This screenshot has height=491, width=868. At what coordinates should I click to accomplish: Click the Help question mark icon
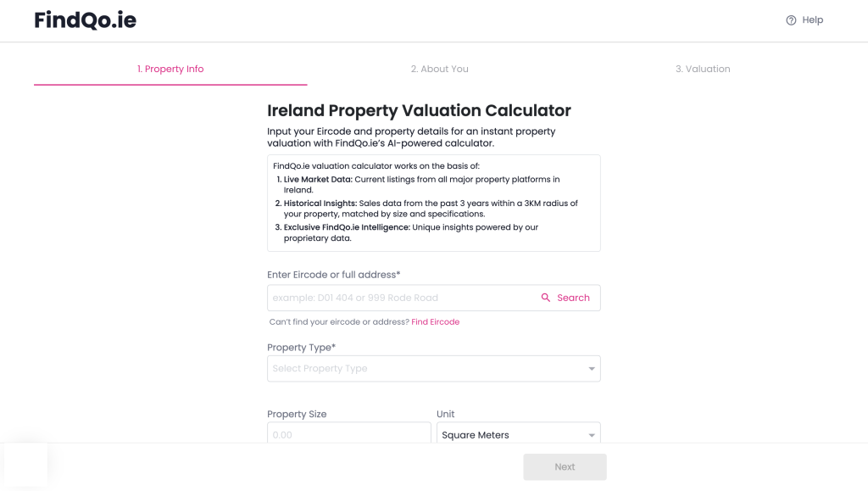click(791, 20)
